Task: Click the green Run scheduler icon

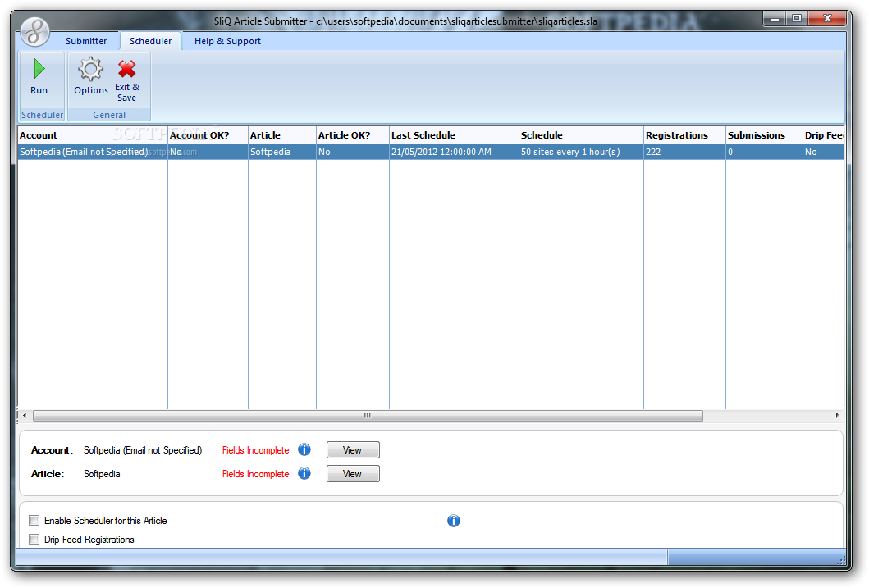Action: [39, 69]
